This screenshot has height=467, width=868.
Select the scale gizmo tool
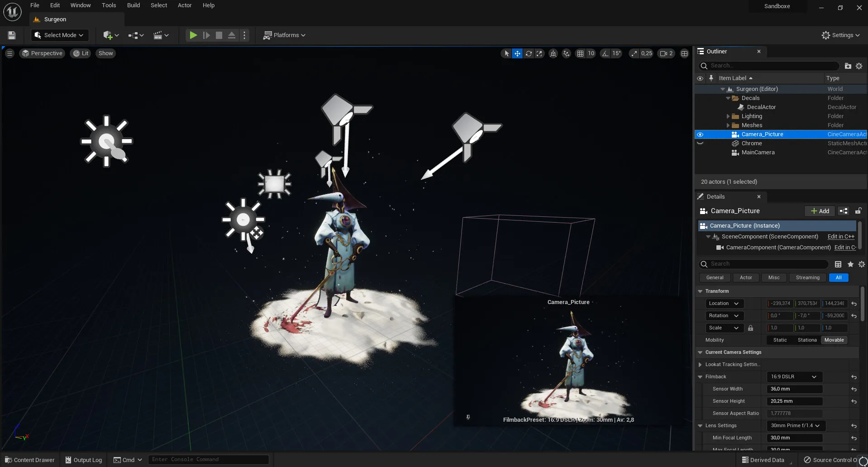539,53
